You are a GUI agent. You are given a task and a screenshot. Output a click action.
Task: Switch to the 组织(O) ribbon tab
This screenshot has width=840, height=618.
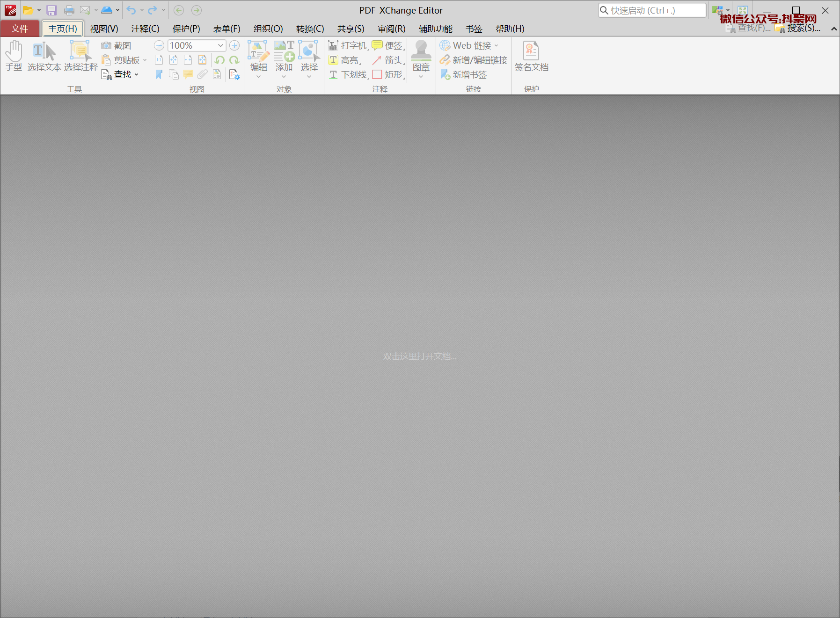[268, 29]
